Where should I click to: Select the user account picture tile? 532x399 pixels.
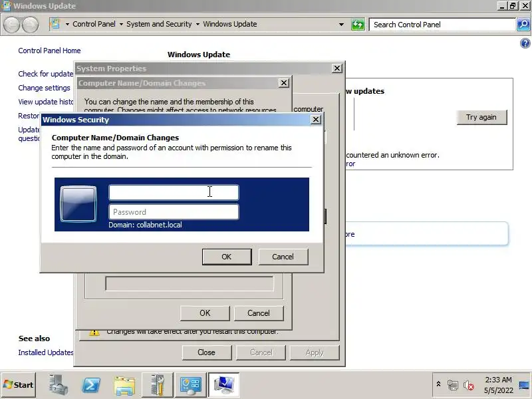(78, 204)
